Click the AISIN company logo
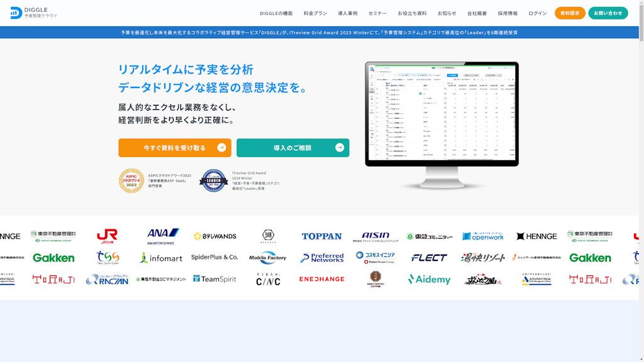The height and width of the screenshot is (362, 644). (x=375, y=236)
